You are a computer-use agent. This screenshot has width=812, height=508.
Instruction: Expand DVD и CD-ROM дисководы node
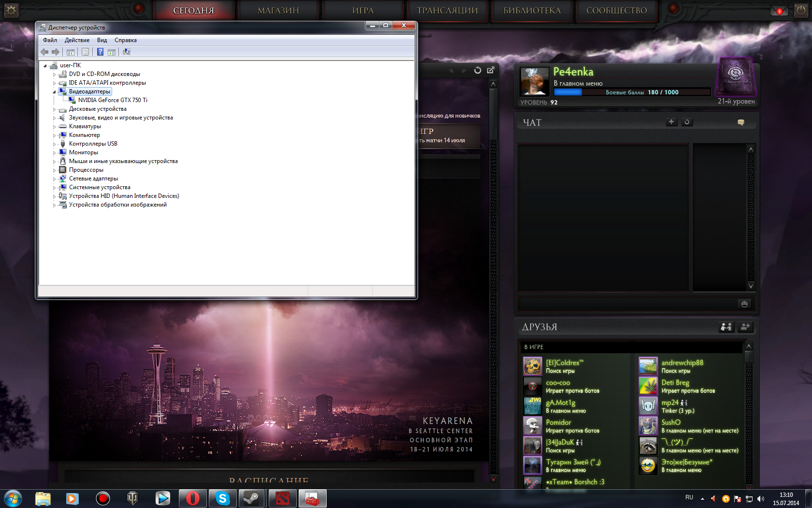(x=54, y=75)
